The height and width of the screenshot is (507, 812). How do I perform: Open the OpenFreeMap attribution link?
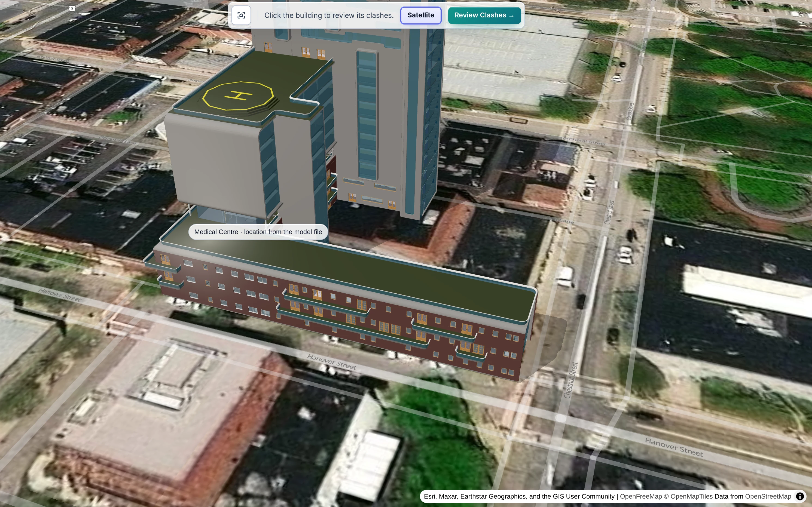(640, 497)
